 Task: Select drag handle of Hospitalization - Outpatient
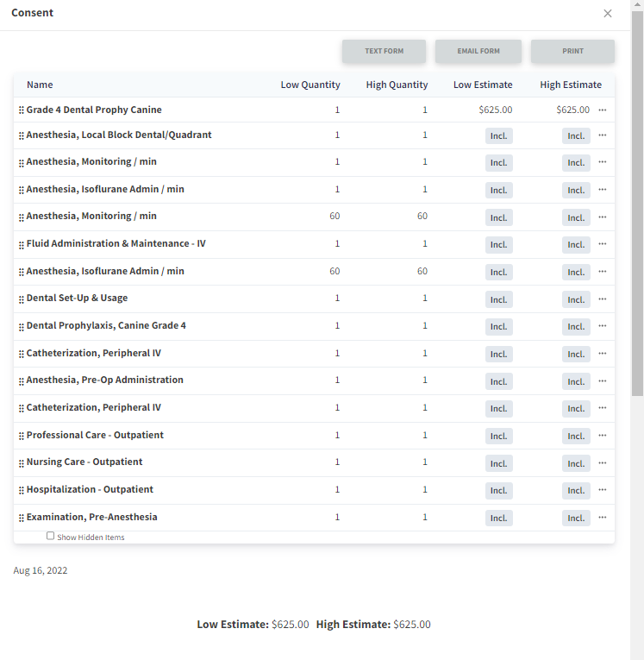tap(22, 491)
